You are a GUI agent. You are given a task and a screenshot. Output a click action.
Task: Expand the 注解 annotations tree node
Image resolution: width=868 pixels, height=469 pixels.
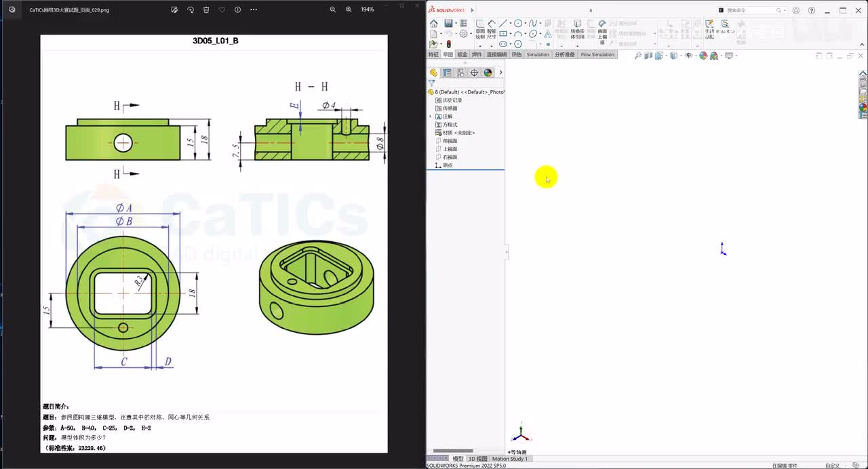[430, 117]
